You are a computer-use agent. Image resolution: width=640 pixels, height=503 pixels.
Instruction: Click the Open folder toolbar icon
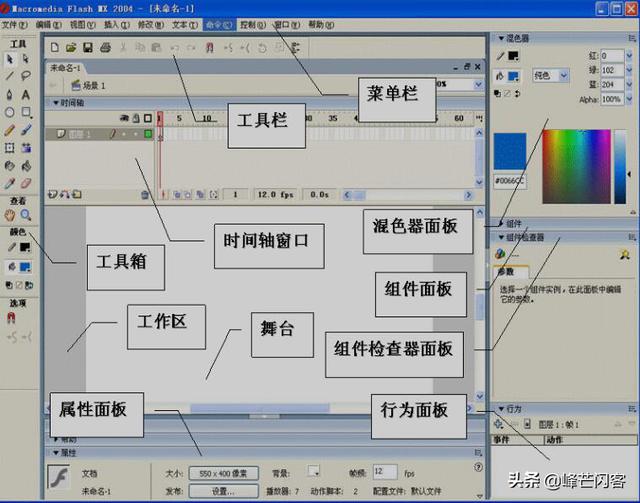tap(71, 47)
